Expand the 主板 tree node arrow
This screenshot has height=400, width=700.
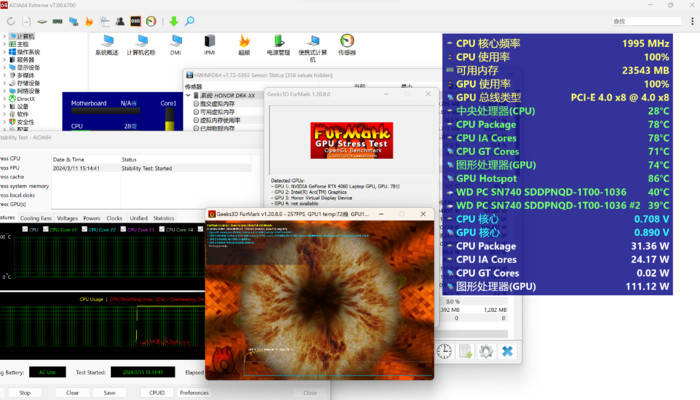click(x=4, y=44)
